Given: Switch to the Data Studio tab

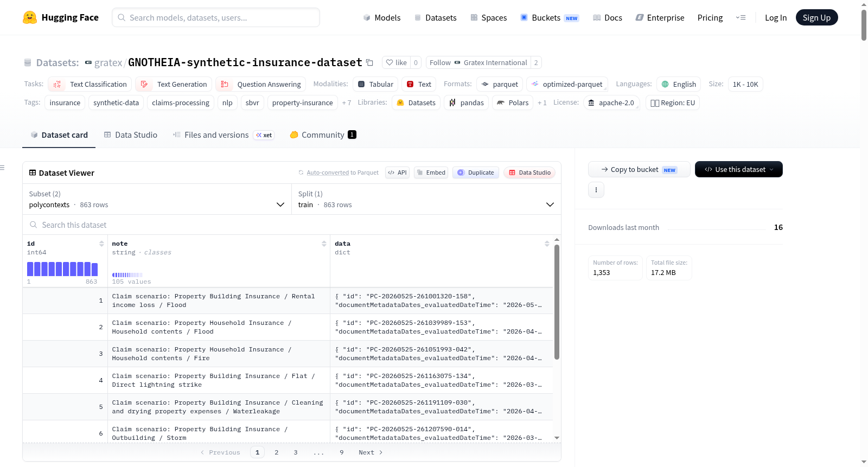Looking at the screenshot, I should click(x=131, y=135).
